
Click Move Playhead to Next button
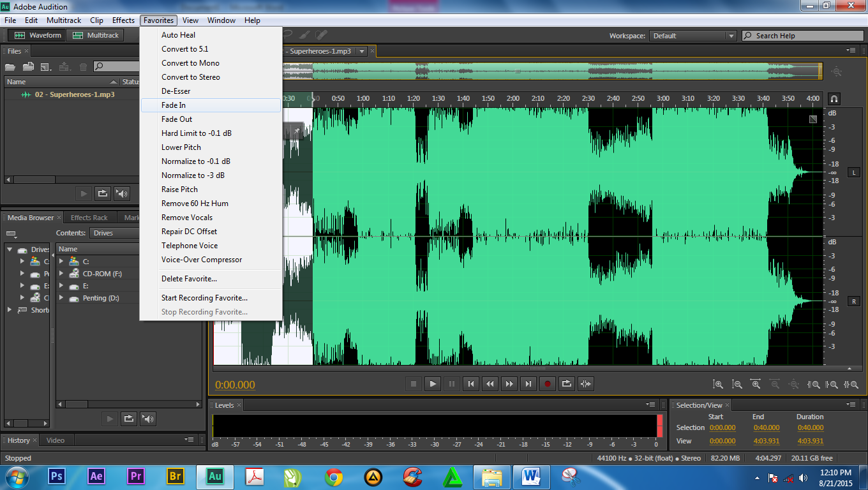[x=528, y=383]
